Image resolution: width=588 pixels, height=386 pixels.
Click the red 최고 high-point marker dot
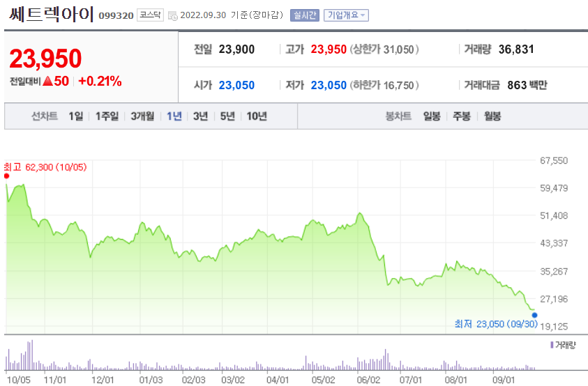[6, 176]
